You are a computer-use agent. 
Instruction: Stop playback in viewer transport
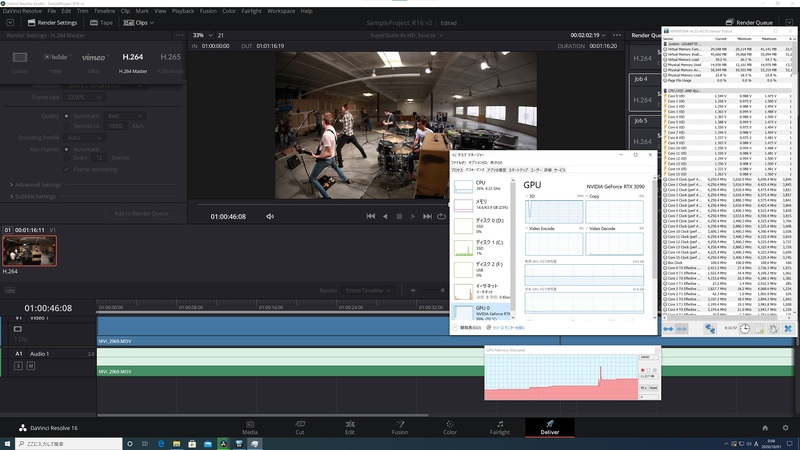(399, 216)
